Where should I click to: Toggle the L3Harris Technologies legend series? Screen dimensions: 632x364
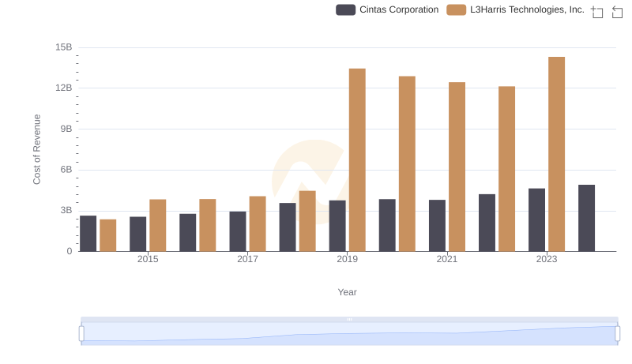click(515, 9)
